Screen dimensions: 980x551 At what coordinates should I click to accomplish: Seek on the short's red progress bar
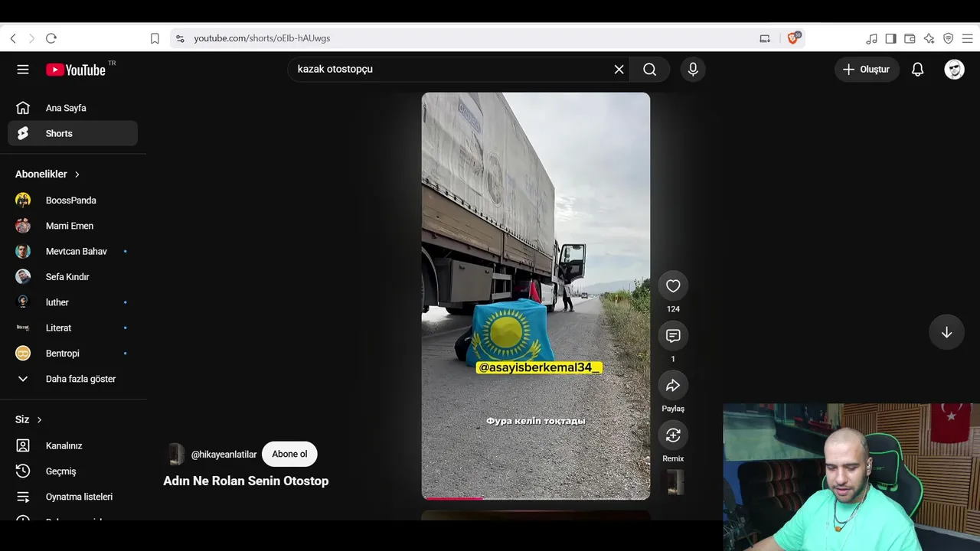pyautogui.click(x=535, y=498)
